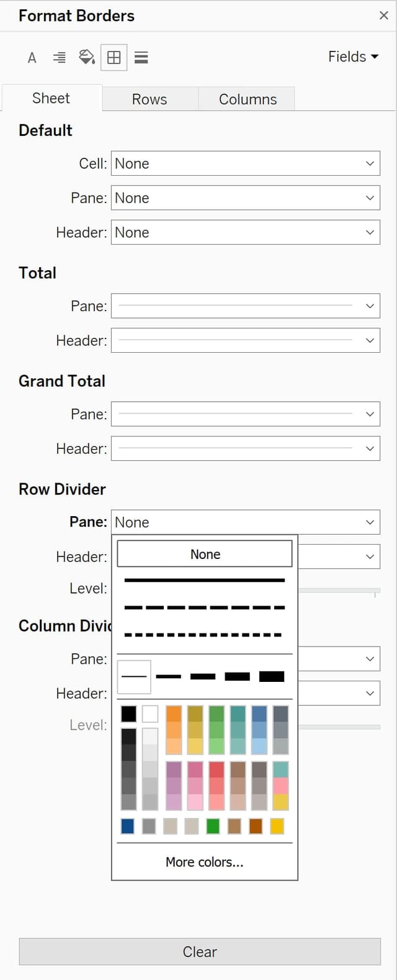Image resolution: width=397 pixels, height=980 pixels.
Task: Switch to the Rows tab
Action: tap(149, 98)
